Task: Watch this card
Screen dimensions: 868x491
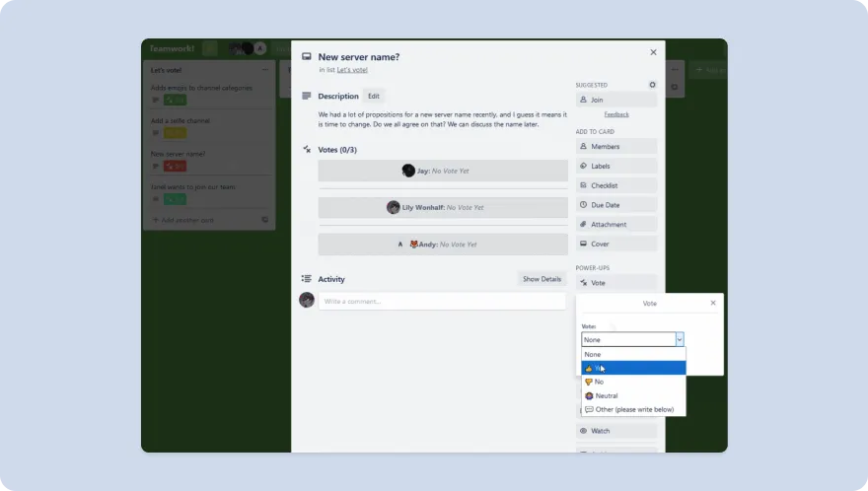Action: pyautogui.click(x=616, y=431)
